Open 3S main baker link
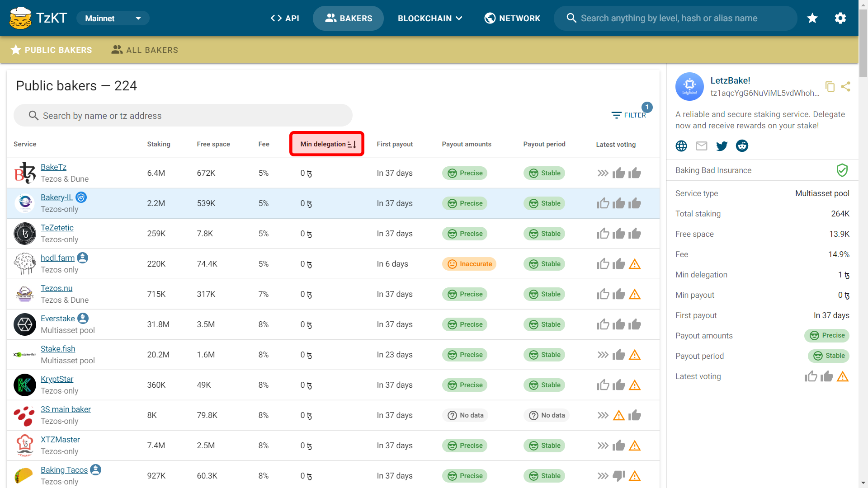 tap(66, 409)
